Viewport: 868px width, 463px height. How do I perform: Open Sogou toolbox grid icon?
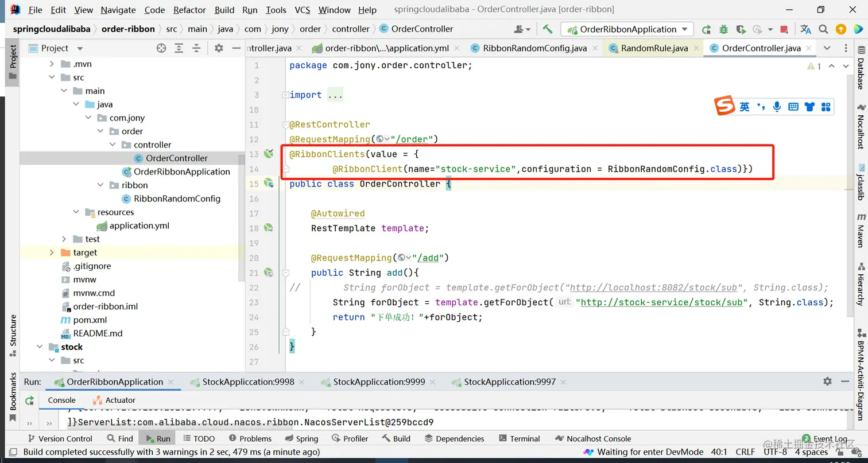pos(826,107)
